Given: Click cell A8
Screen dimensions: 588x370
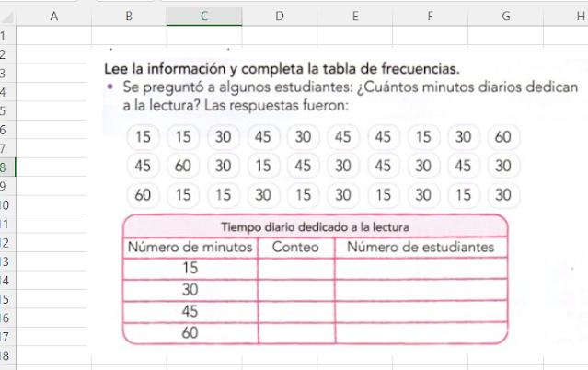Looking at the screenshot, I should (53, 167).
